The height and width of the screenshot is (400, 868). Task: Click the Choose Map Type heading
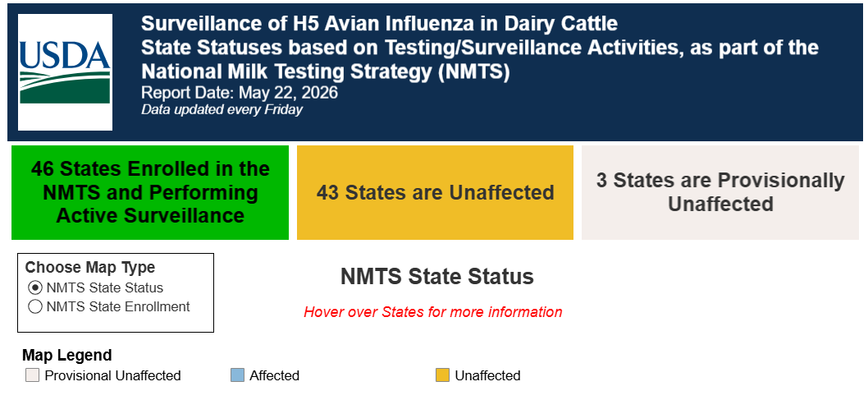90,267
